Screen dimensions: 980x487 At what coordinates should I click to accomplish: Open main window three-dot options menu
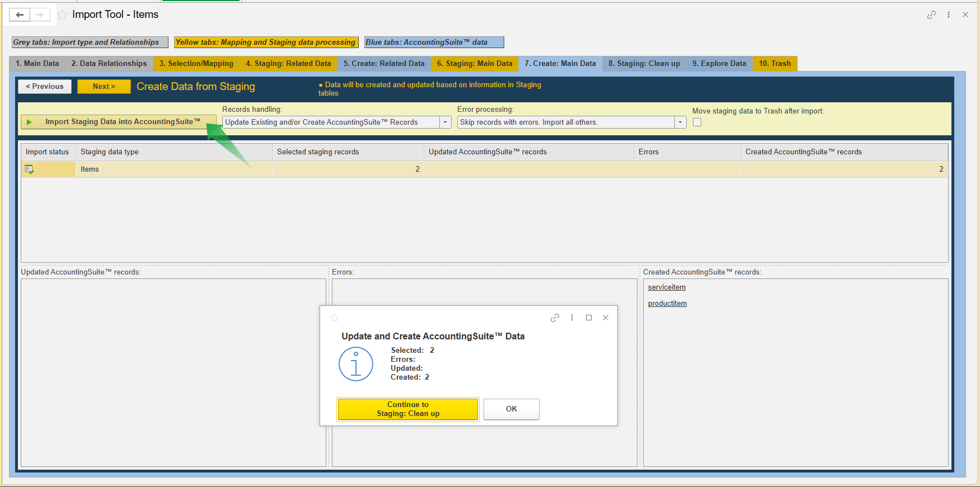pyautogui.click(x=949, y=15)
